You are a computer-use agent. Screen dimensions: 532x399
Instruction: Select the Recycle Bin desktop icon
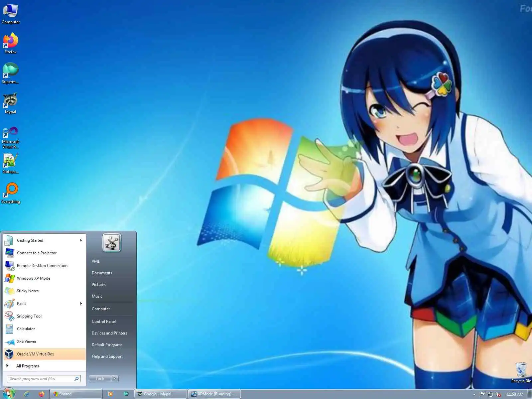point(521,373)
